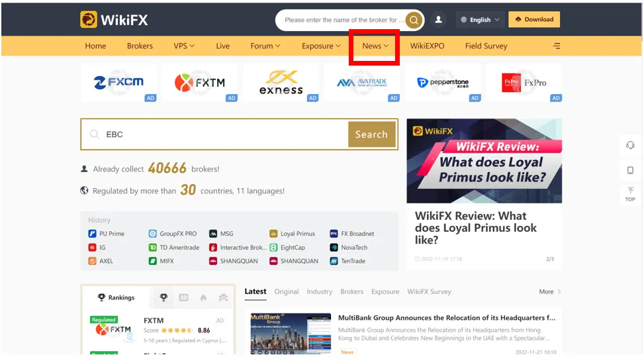This screenshot has width=644, height=363.
Task: Open the MultiBank news thumbnail
Action: (x=291, y=333)
